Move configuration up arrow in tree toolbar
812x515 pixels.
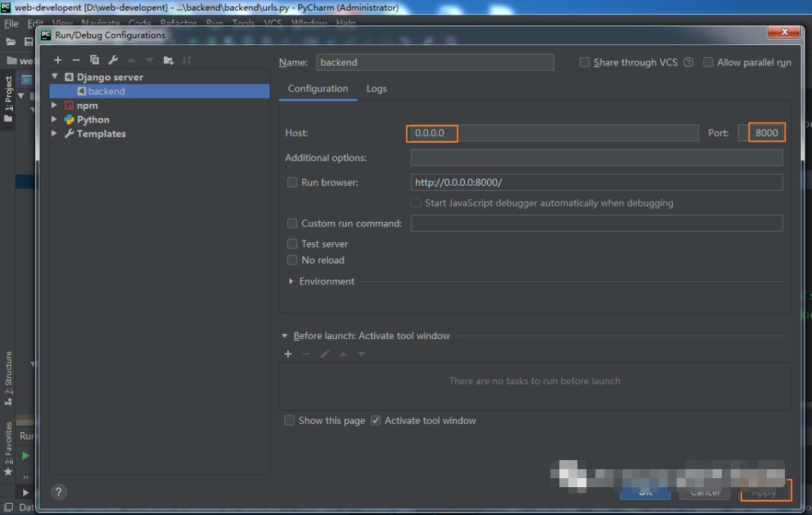pyautogui.click(x=132, y=61)
